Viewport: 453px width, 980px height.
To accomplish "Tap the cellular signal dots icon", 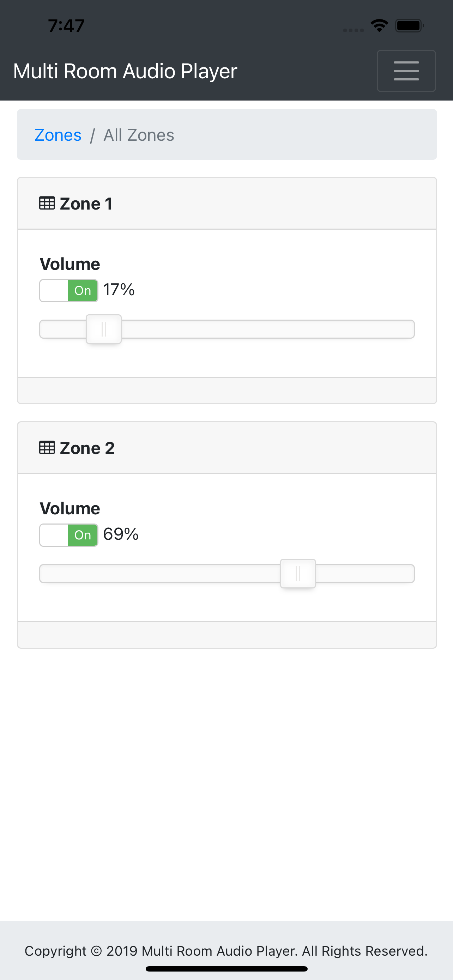I will (x=354, y=30).
